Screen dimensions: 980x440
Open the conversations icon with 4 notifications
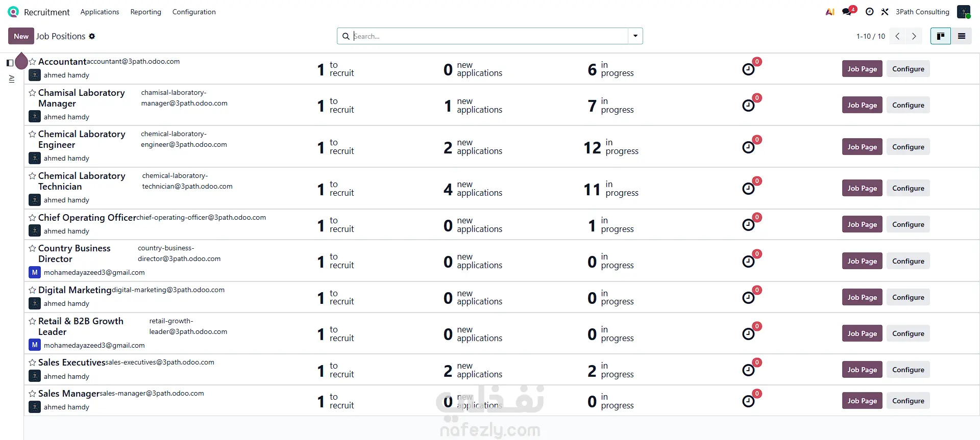847,12
